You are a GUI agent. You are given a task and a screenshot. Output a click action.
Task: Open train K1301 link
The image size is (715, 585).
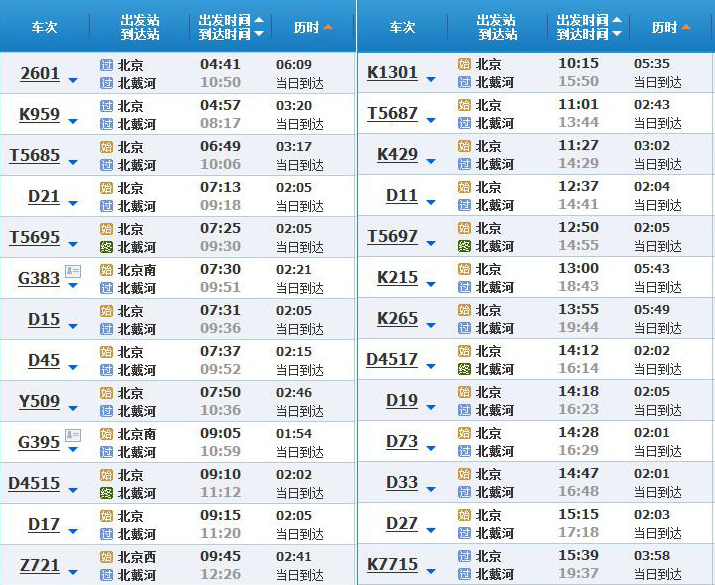(393, 72)
